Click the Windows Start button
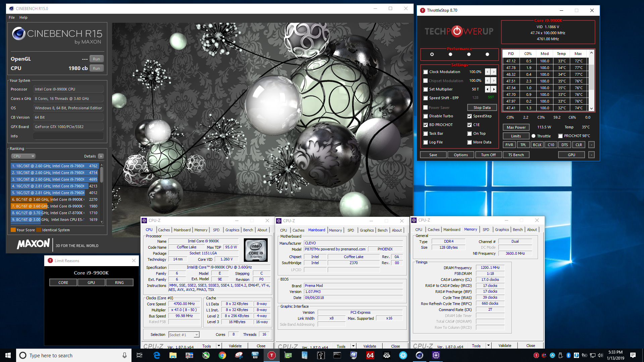Screen dimensions: 644x362 8,355
